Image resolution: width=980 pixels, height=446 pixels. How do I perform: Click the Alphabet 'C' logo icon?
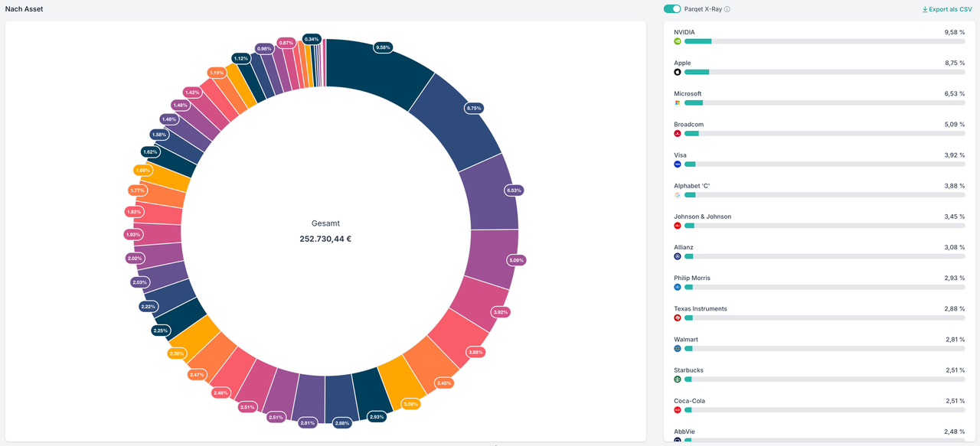[678, 195]
